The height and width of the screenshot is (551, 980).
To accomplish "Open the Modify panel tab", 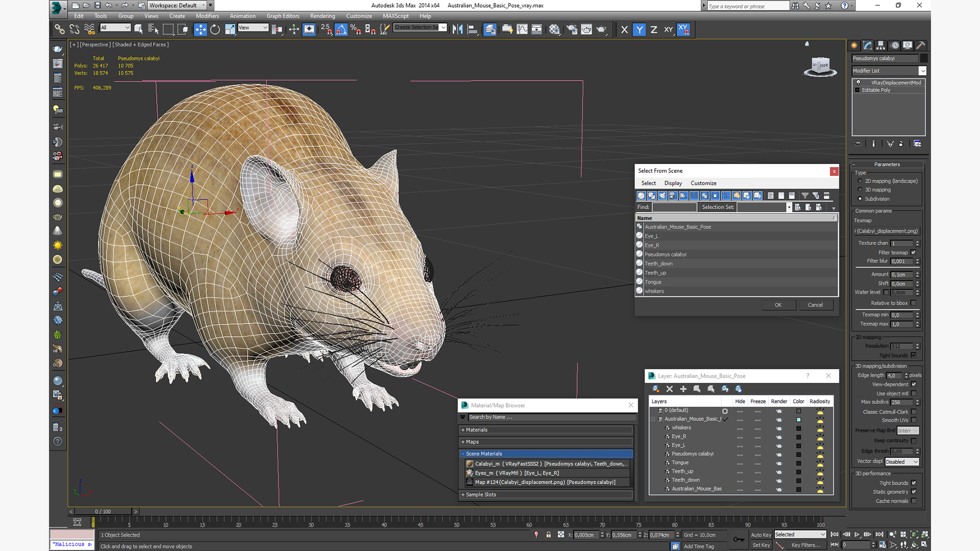I will [868, 45].
